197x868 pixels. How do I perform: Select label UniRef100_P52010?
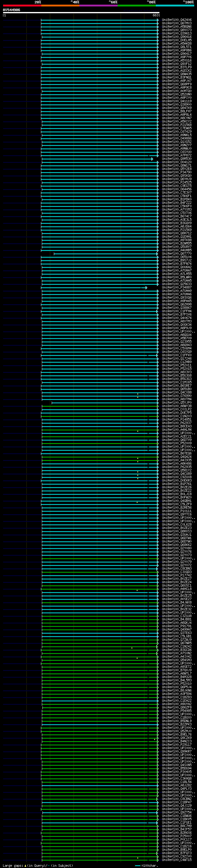coord(176,684)
